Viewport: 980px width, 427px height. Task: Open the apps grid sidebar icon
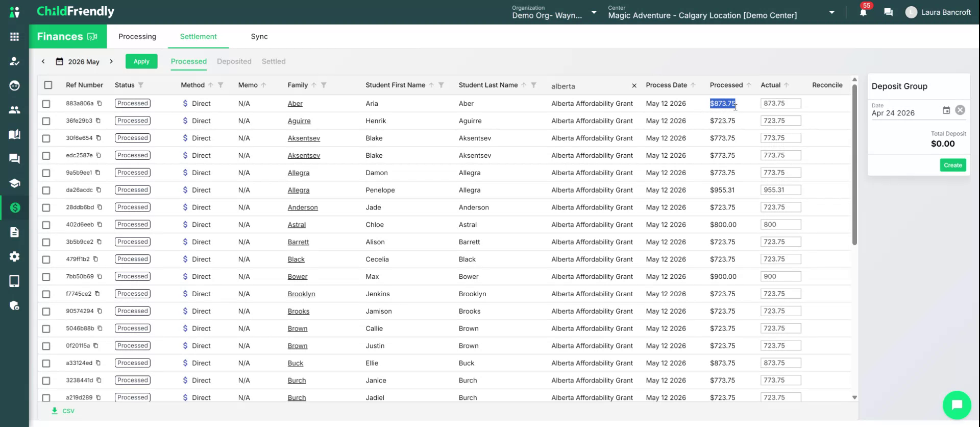(14, 37)
